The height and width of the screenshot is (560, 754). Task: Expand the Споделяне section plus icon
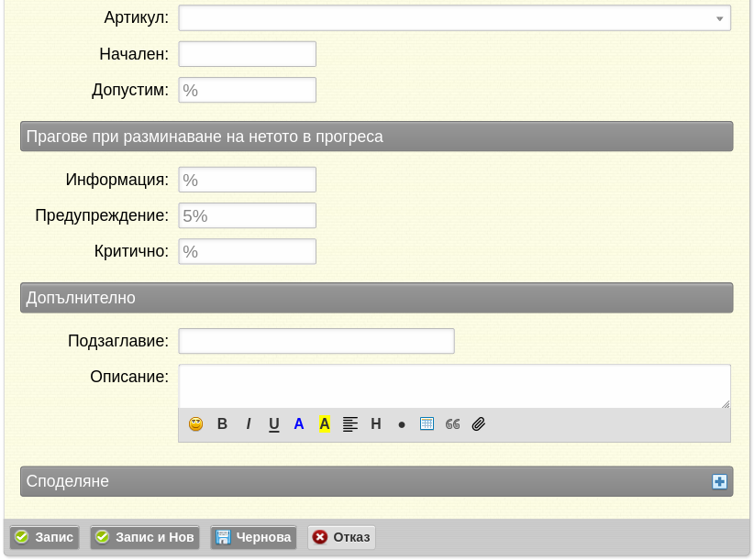pyautogui.click(x=719, y=482)
